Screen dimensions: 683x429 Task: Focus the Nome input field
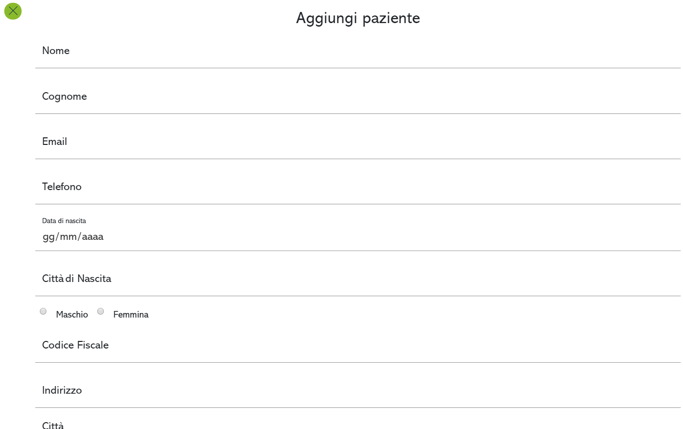pyautogui.click(x=358, y=51)
